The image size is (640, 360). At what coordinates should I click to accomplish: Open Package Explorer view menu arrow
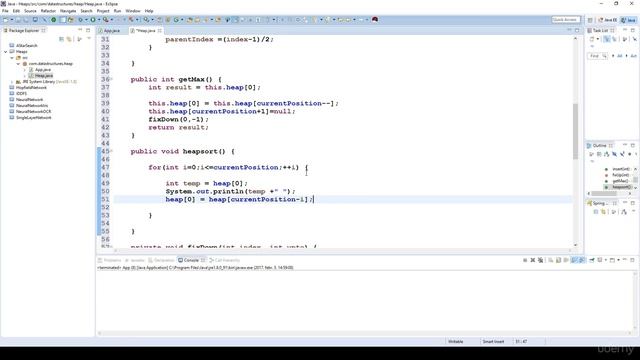[89, 39]
